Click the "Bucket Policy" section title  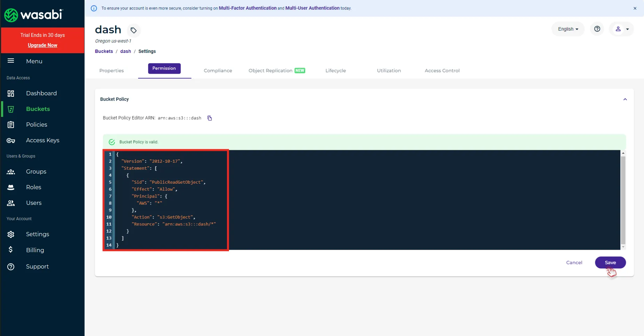pyautogui.click(x=114, y=99)
